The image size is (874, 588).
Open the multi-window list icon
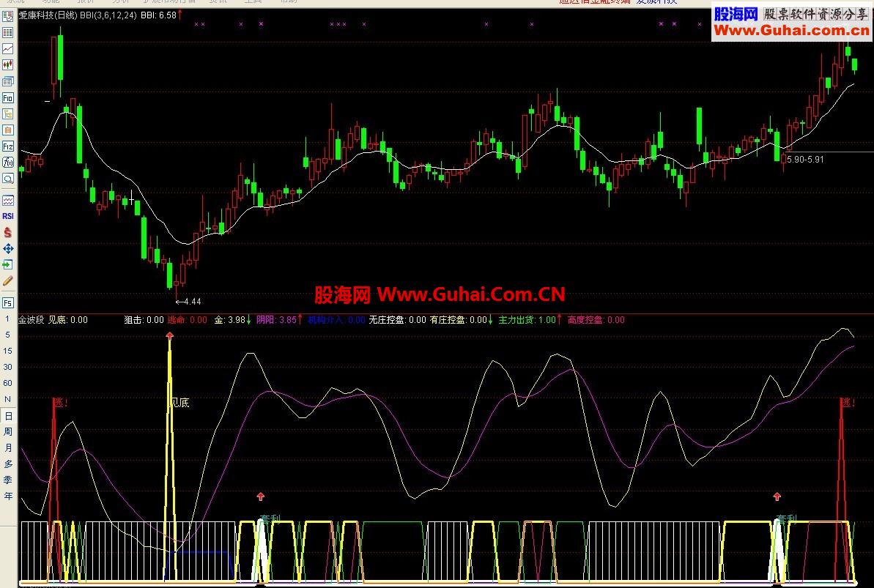tap(8, 81)
